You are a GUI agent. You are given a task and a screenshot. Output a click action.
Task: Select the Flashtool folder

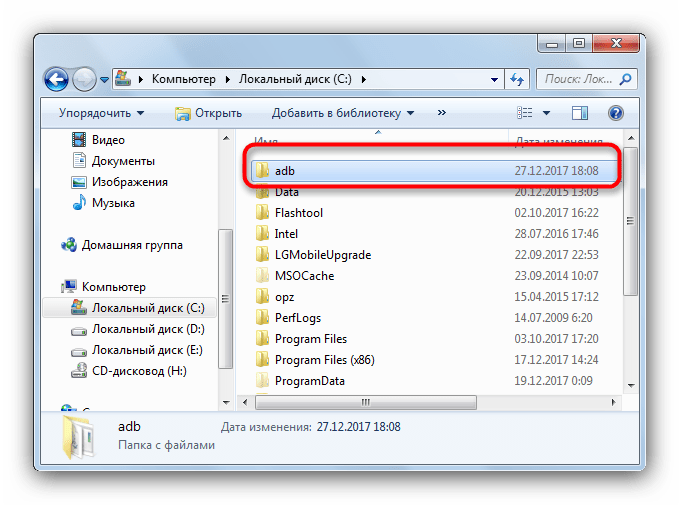point(299,213)
